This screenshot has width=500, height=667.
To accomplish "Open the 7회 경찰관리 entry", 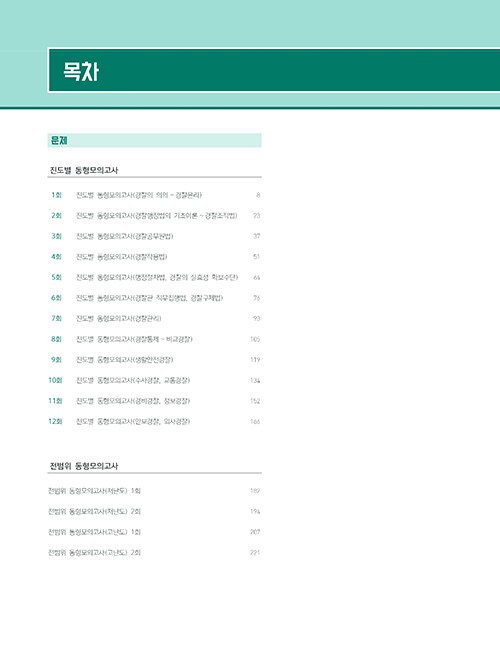I will [154, 318].
